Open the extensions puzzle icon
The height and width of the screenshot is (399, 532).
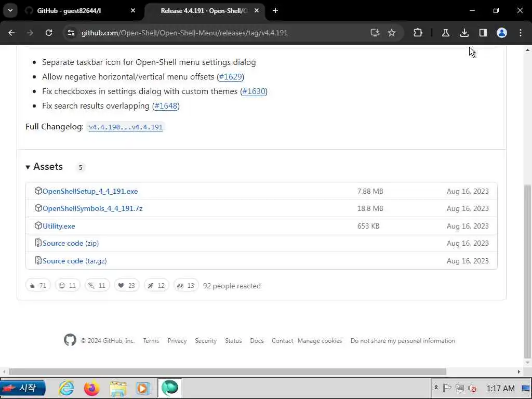point(418,33)
